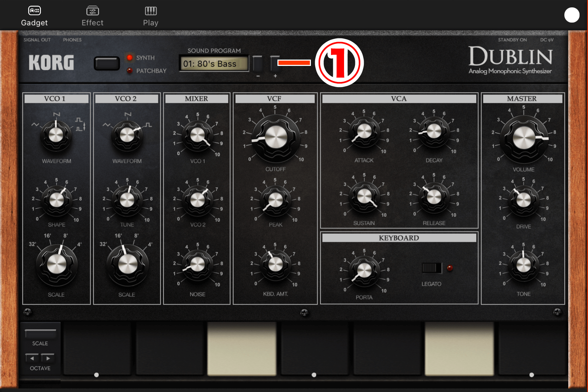The height and width of the screenshot is (392, 588).
Task: Click the 32' mark on VCO 1 SCALE
Action: click(32, 244)
